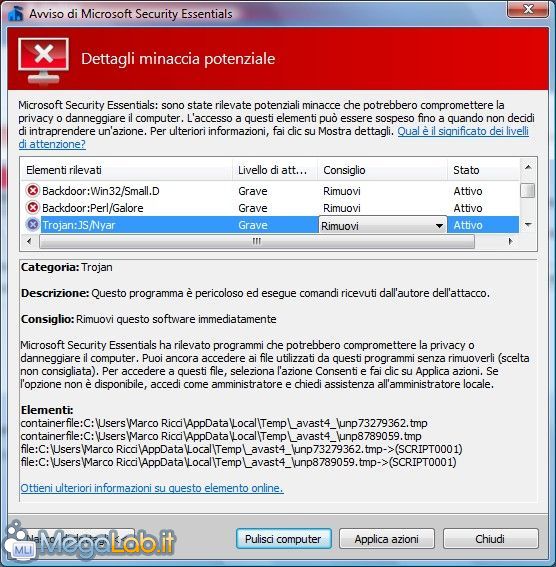Screen dimensions: 556x567
Task: Select the Trojan:JS/Nyar row
Action: pos(270,225)
